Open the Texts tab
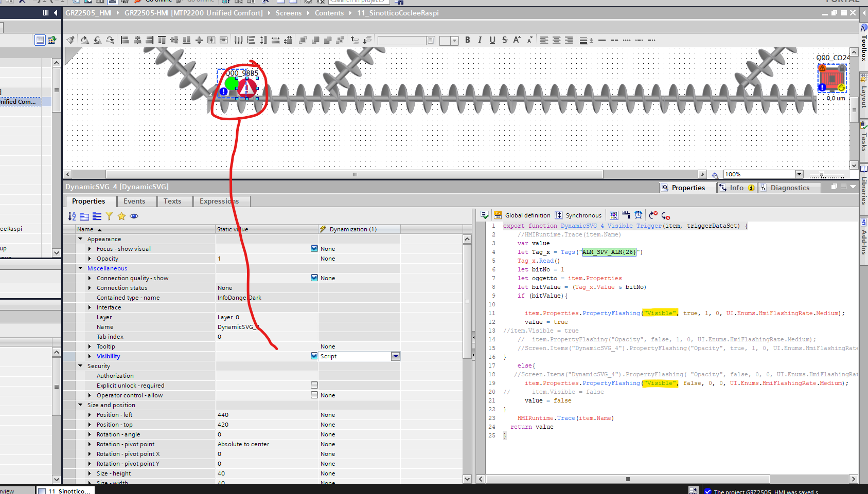The image size is (868, 494). (x=172, y=201)
